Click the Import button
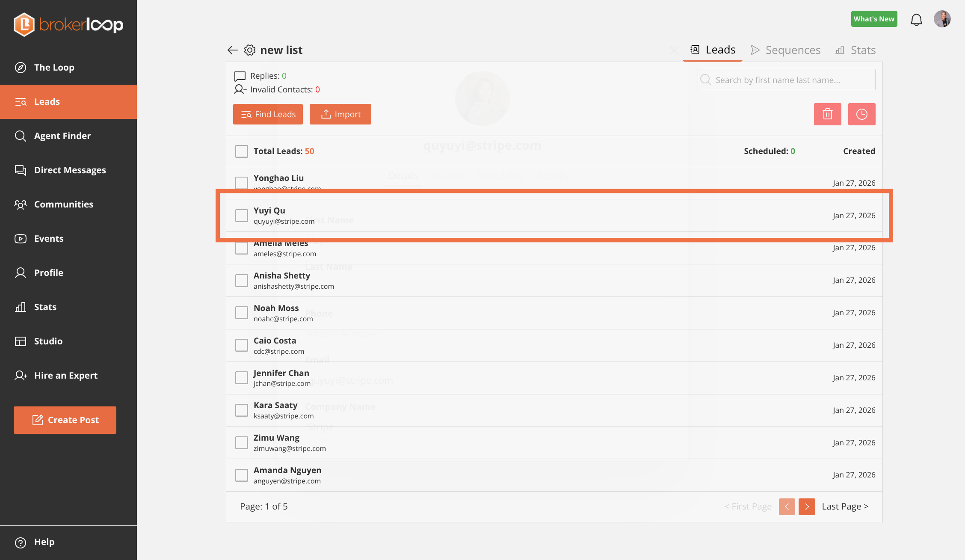This screenshot has width=965, height=560. coord(340,114)
